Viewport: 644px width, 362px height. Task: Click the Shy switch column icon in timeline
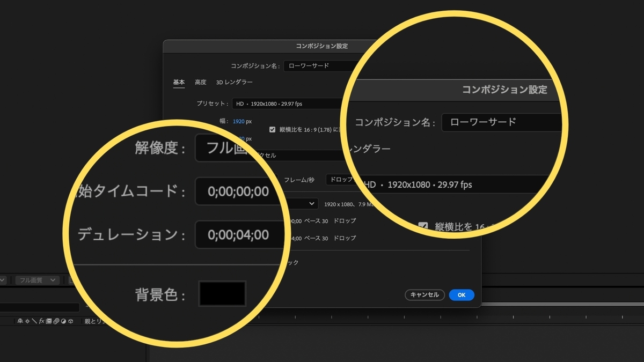pos(20,321)
